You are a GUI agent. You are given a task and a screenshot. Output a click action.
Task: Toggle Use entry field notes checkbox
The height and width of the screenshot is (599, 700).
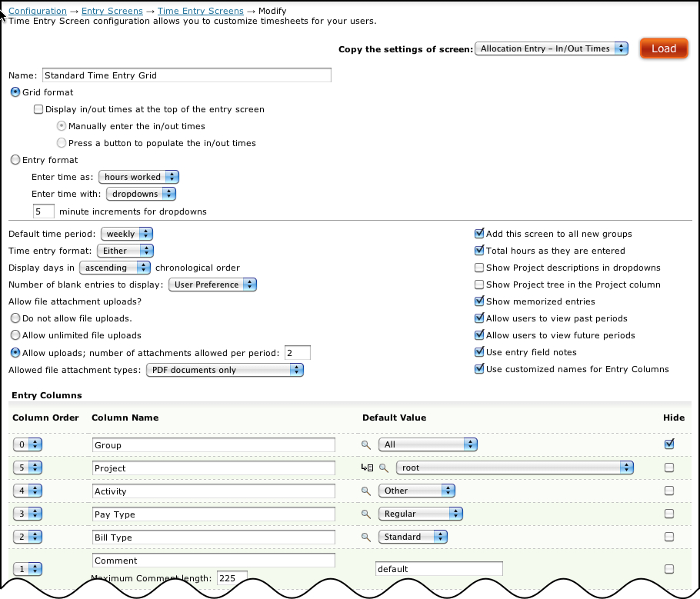479,352
